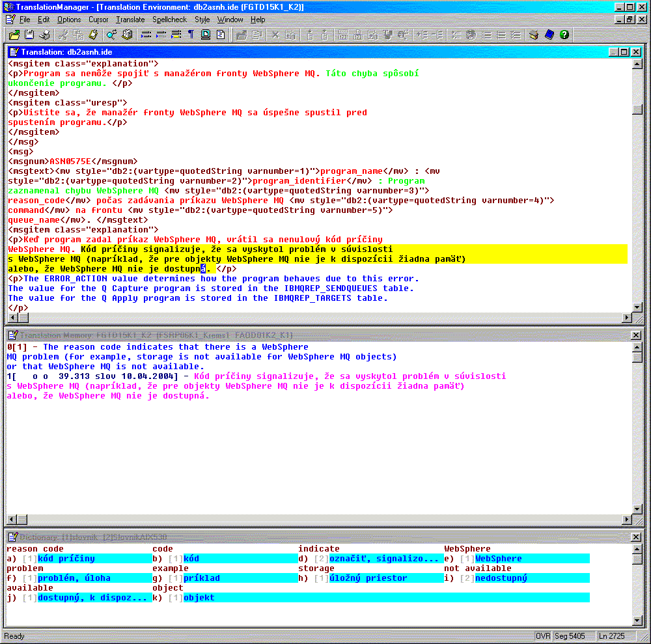
Task: Open the Edit menu
Action: click(44, 20)
